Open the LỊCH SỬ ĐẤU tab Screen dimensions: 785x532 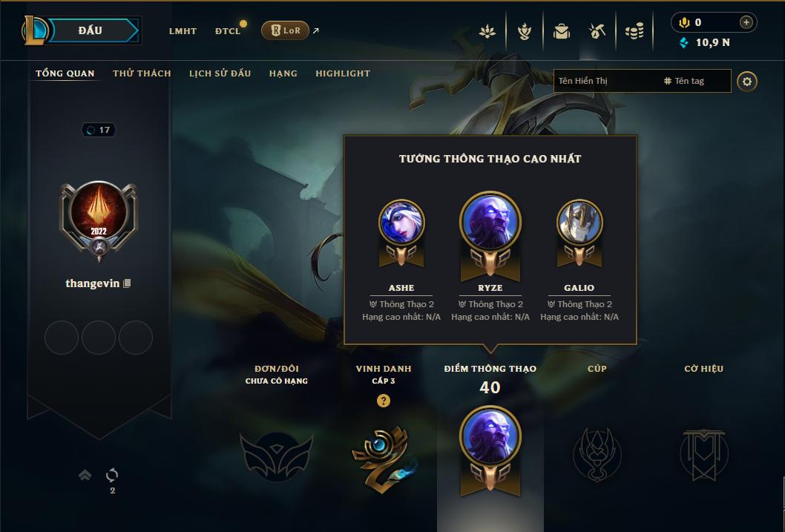pyautogui.click(x=220, y=73)
